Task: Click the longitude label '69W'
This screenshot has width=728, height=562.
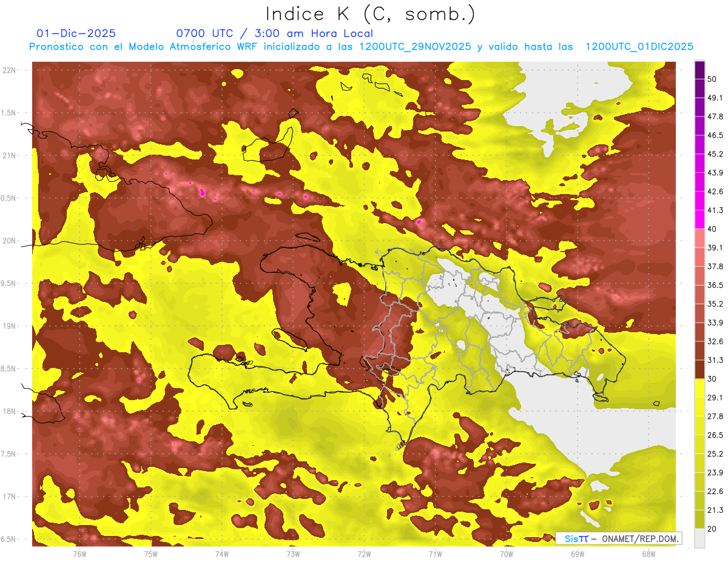Action: tap(578, 554)
